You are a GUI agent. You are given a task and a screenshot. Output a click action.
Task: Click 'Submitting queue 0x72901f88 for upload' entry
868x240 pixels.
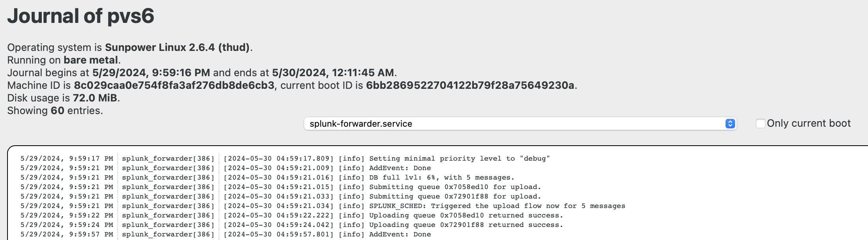point(455,197)
